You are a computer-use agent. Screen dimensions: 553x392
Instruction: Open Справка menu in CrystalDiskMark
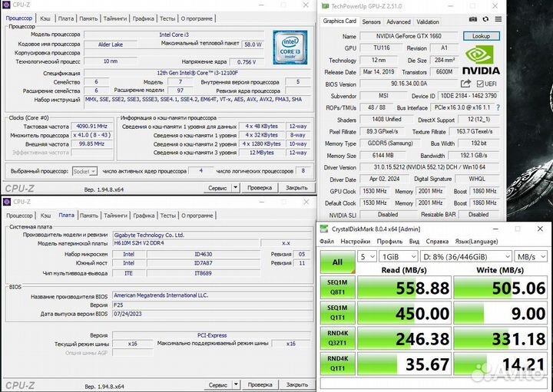[437, 241]
